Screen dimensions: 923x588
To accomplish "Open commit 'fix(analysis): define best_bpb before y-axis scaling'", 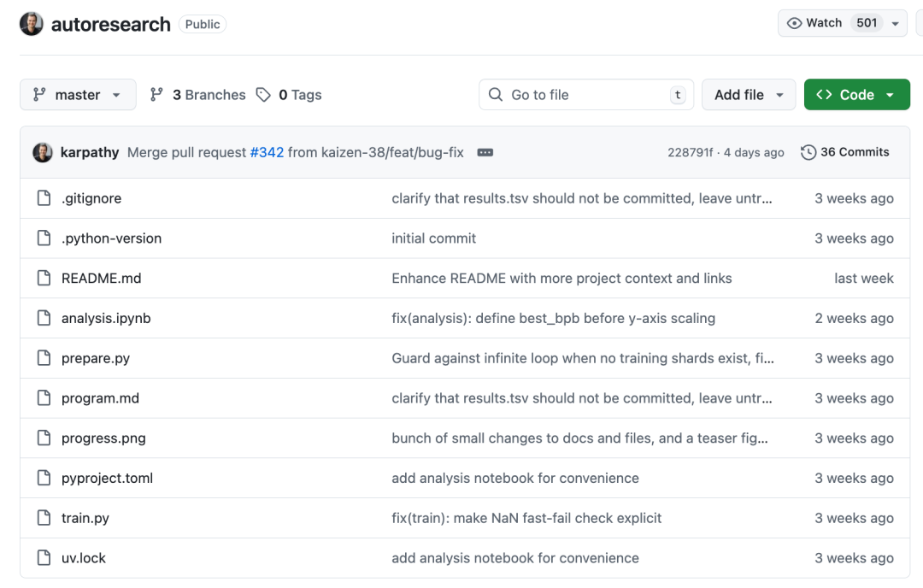I will 553,319.
